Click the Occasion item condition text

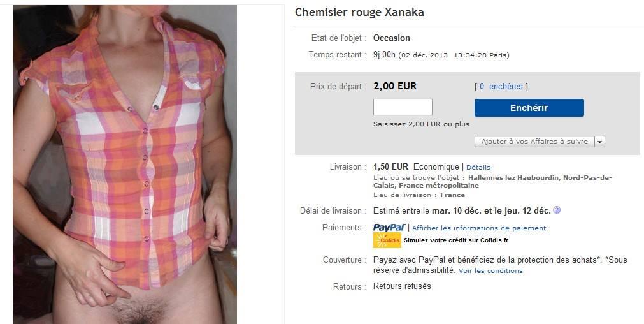pyautogui.click(x=391, y=38)
